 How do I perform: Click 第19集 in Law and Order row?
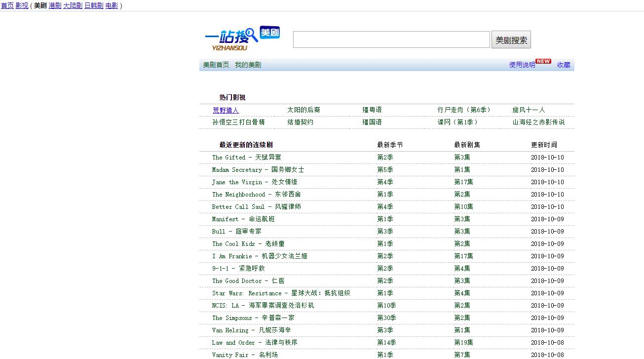coord(463,343)
